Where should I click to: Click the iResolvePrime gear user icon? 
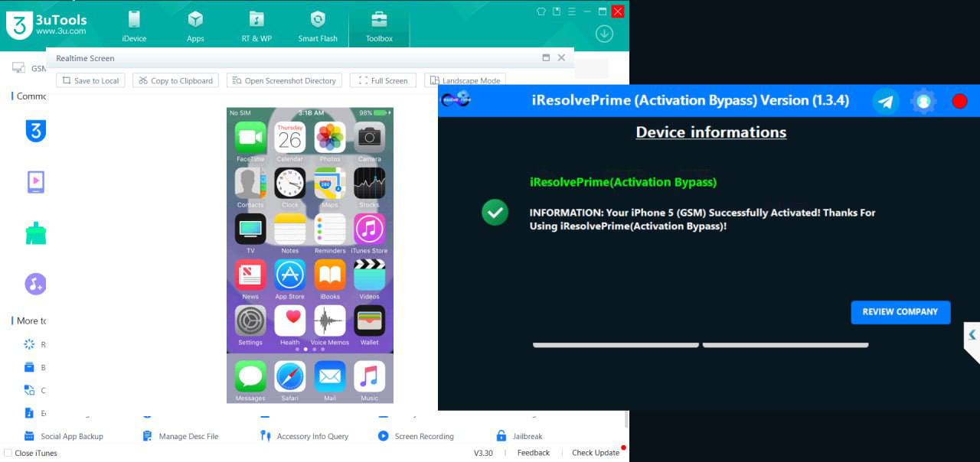(923, 101)
